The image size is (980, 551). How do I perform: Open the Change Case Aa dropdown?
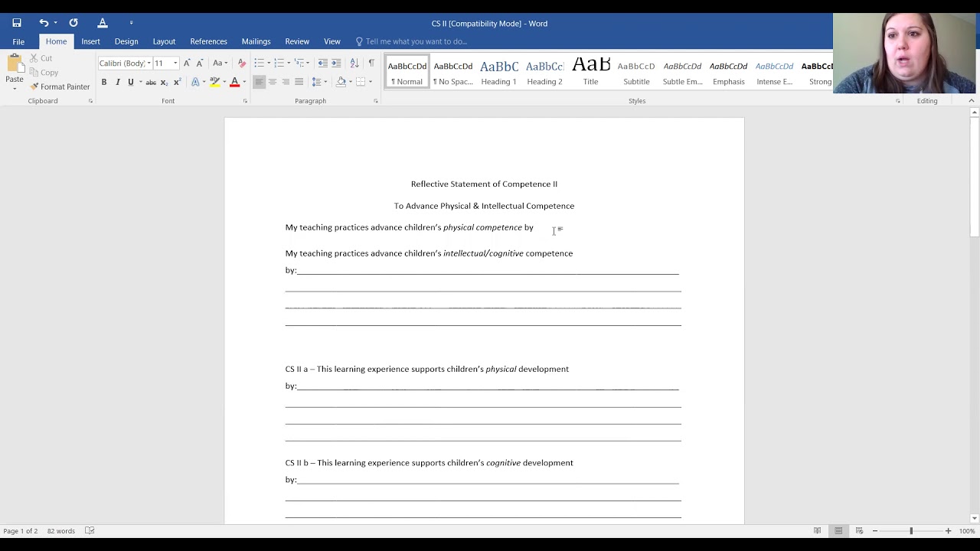[220, 63]
